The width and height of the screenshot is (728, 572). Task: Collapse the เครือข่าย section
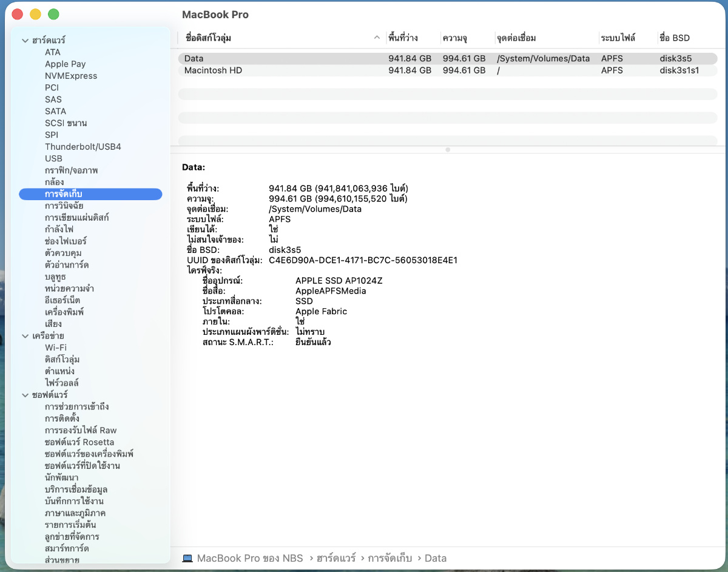click(25, 336)
